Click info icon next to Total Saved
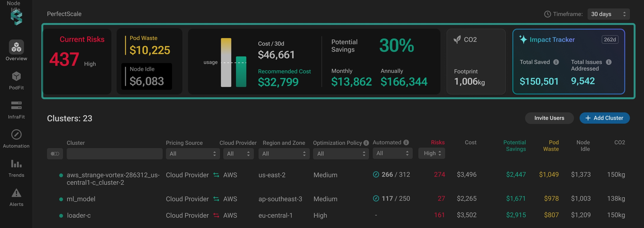The height and width of the screenshot is (228, 644). (556, 62)
